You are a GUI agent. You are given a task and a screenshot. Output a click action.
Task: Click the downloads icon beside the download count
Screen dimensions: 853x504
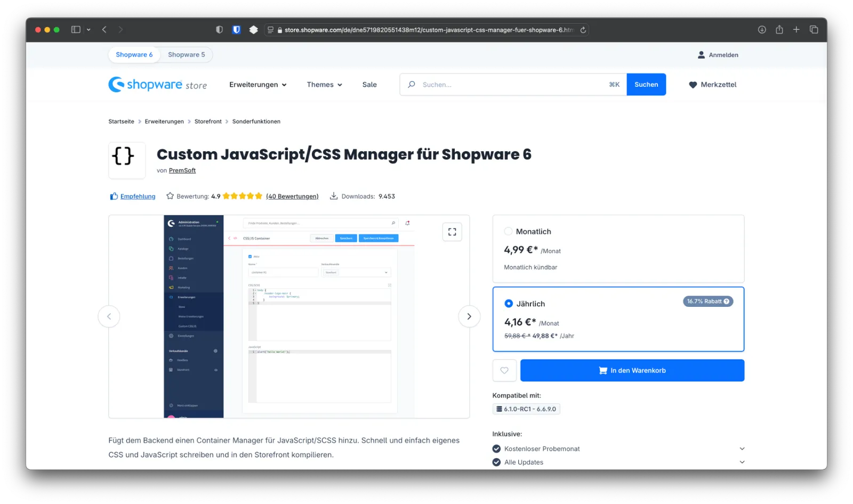[333, 196]
